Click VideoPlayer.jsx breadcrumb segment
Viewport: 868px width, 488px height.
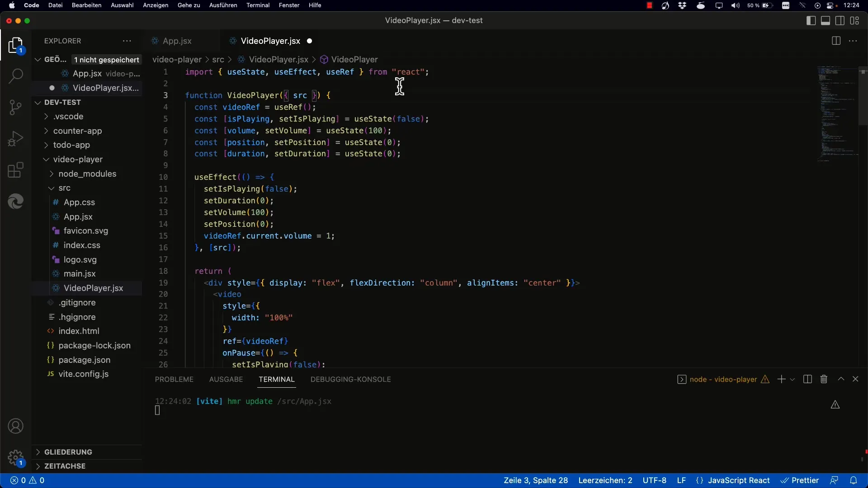pos(278,60)
